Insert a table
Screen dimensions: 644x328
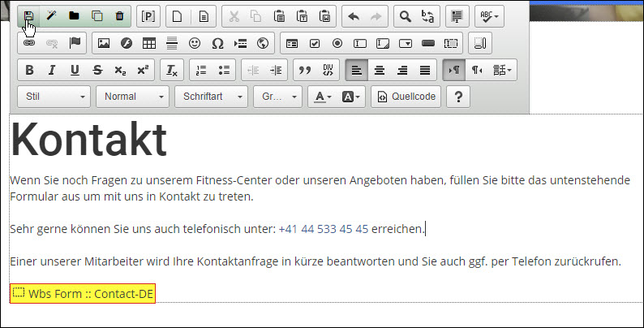(149, 43)
